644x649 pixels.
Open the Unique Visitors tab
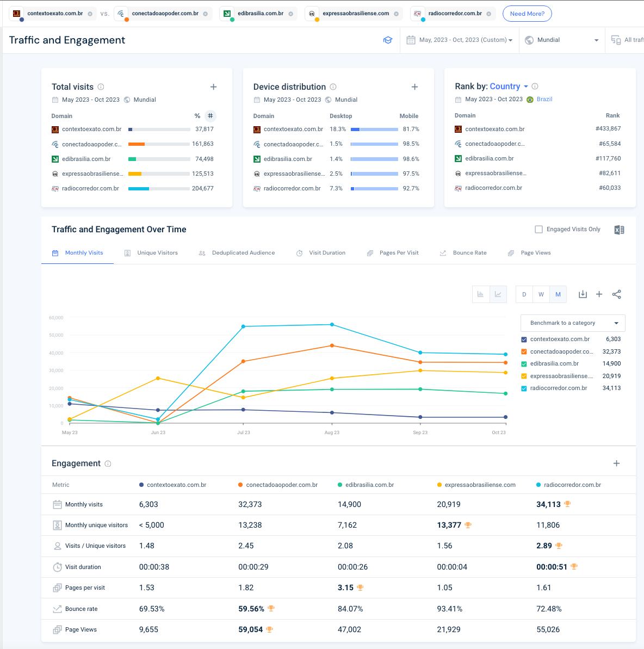point(157,253)
